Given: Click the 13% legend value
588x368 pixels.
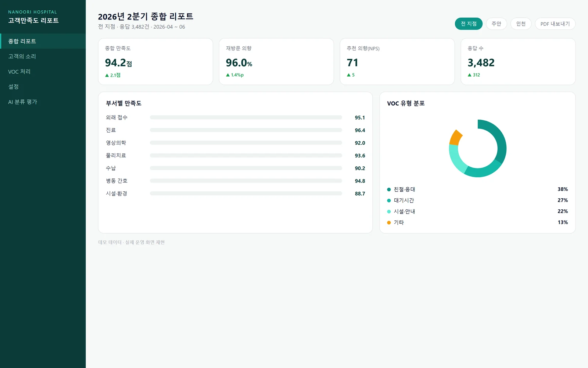Looking at the screenshot, I should click(563, 223).
